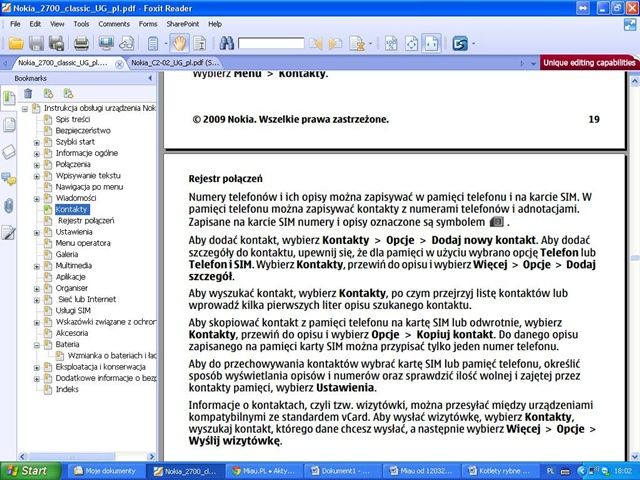Viewport: 640px width, 480px height.
Task: Expand the Wiadomości bookmark
Action: tap(37, 199)
